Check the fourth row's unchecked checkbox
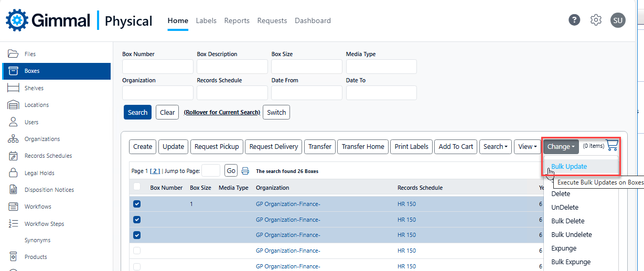The height and width of the screenshot is (271, 644). click(x=137, y=251)
